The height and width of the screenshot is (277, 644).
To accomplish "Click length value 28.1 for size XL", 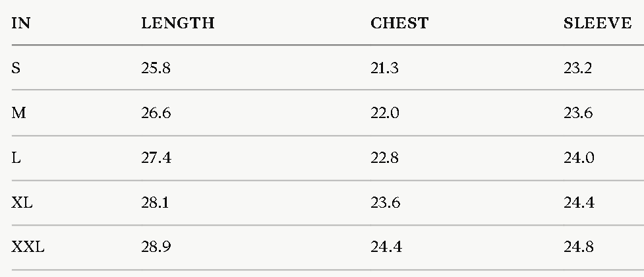I will click(155, 202).
